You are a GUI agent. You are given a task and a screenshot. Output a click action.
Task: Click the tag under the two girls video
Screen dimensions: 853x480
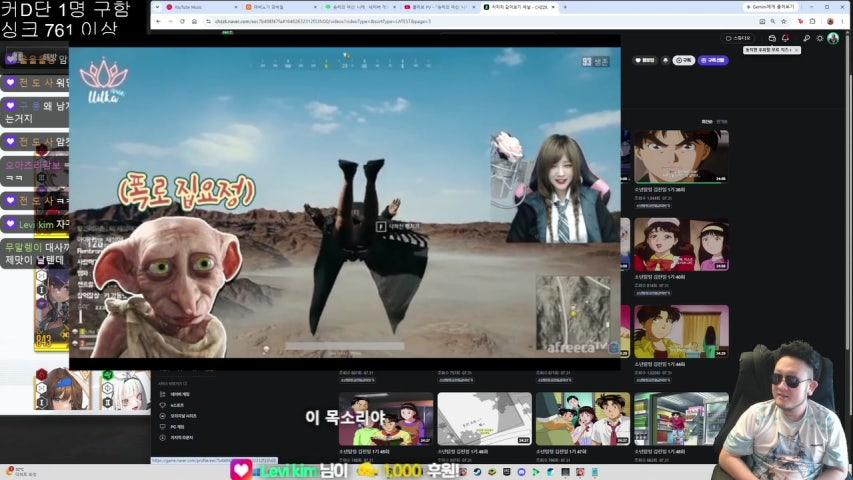point(653,293)
